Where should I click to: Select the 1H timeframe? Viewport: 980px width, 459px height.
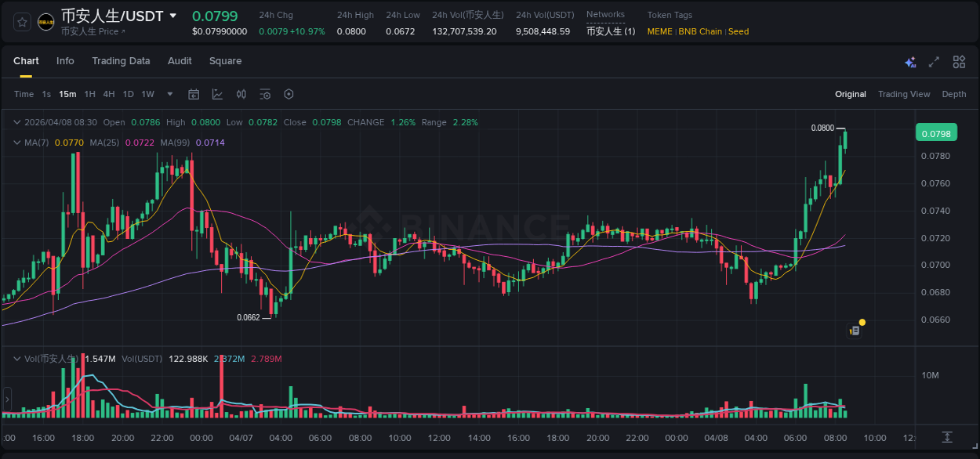pos(91,94)
